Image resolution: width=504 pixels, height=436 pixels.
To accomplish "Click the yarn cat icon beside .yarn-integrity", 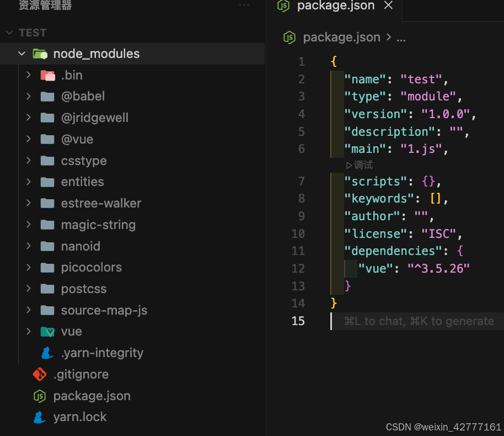I will [47, 353].
